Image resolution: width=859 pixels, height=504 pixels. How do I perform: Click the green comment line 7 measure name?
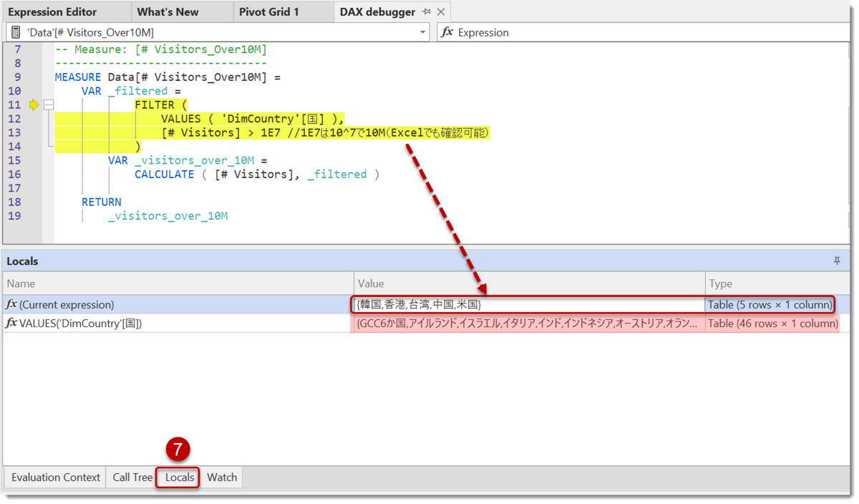click(200, 50)
